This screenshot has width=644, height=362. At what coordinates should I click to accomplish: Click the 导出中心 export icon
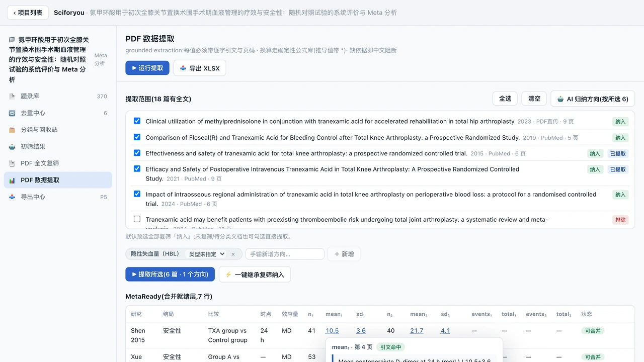12,197
